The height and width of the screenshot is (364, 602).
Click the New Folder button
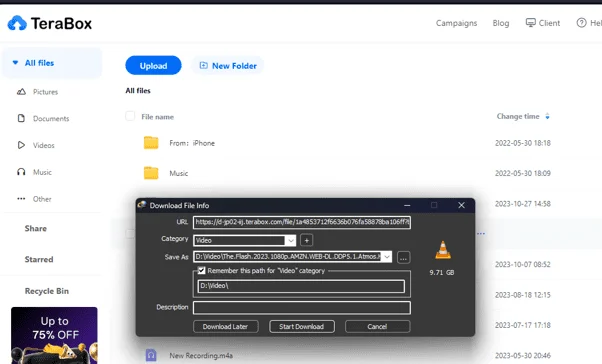pyautogui.click(x=228, y=66)
